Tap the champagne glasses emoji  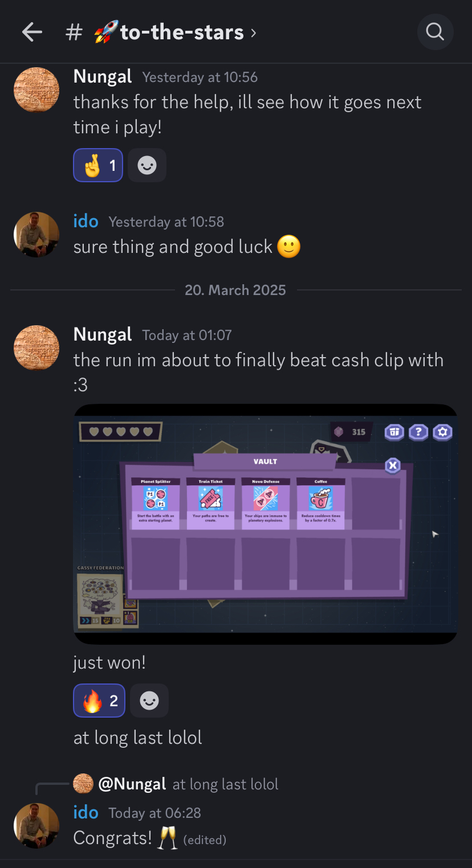pyautogui.click(x=168, y=838)
